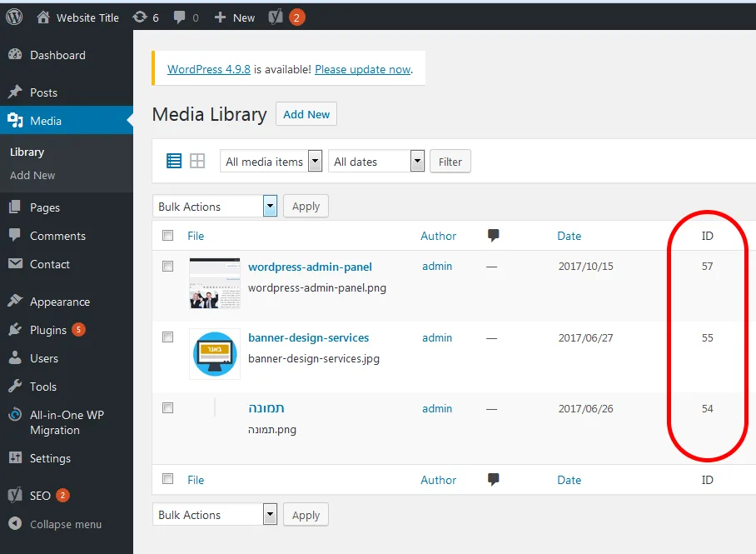Click the All-in-One WP Migration icon
The height and width of the screenshot is (554, 756).
15,415
